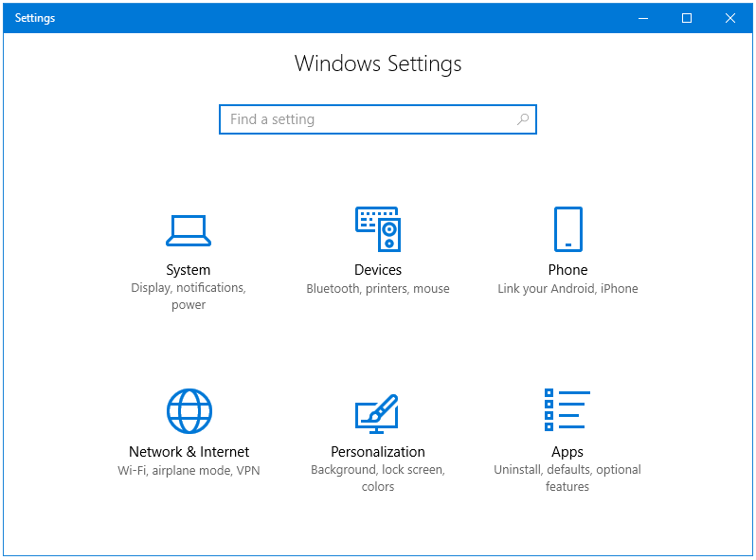
Task: Maximize the Settings window
Action: point(687,18)
